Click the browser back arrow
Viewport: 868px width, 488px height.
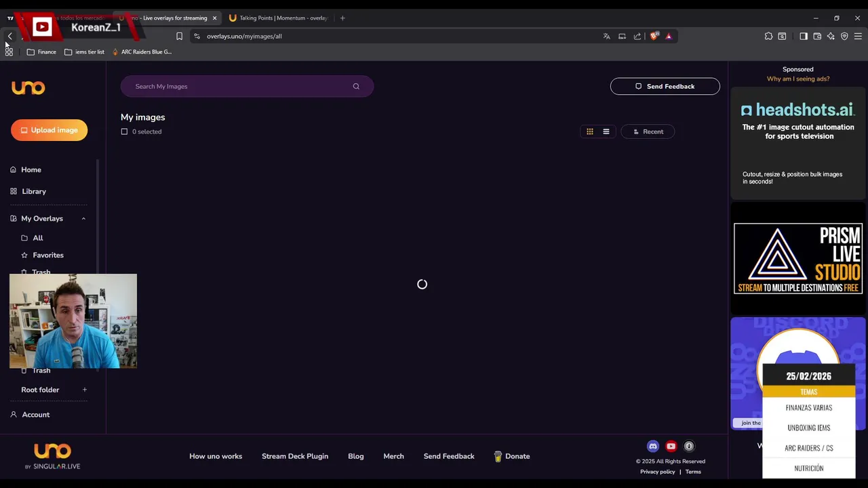pyautogui.click(x=9, y=36)
